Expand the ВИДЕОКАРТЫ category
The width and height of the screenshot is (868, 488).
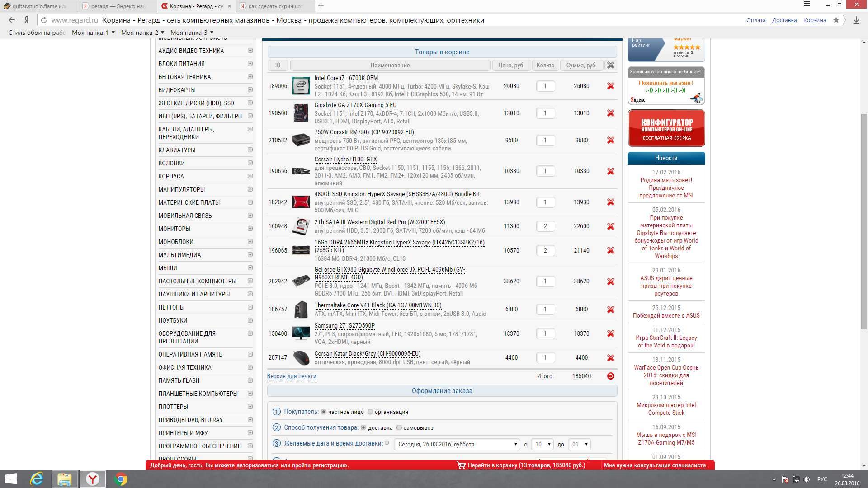[250, 89]
